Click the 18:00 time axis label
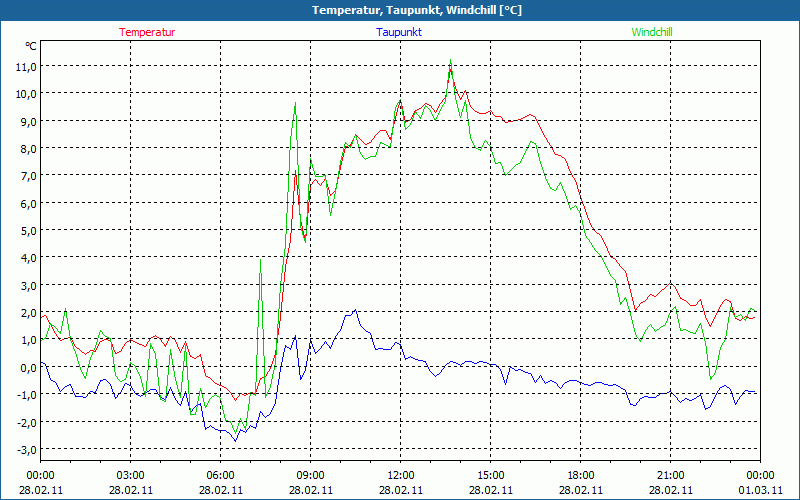The width and height of the screenshot is (800, 500). [581, 476]
